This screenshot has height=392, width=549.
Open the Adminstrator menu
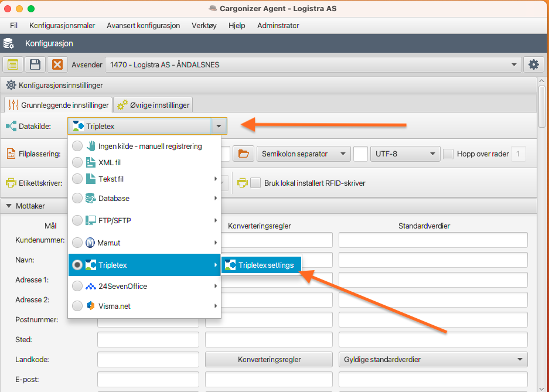click(278, 26)
